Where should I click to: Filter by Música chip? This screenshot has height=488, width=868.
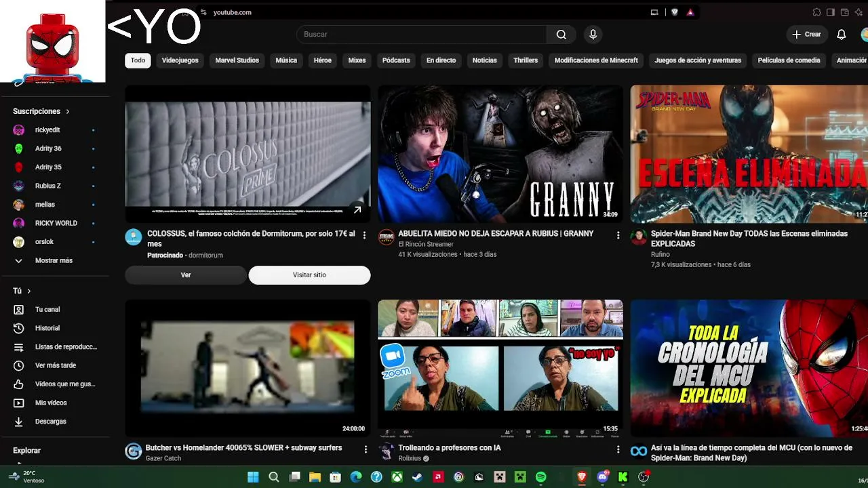point(286,60)
